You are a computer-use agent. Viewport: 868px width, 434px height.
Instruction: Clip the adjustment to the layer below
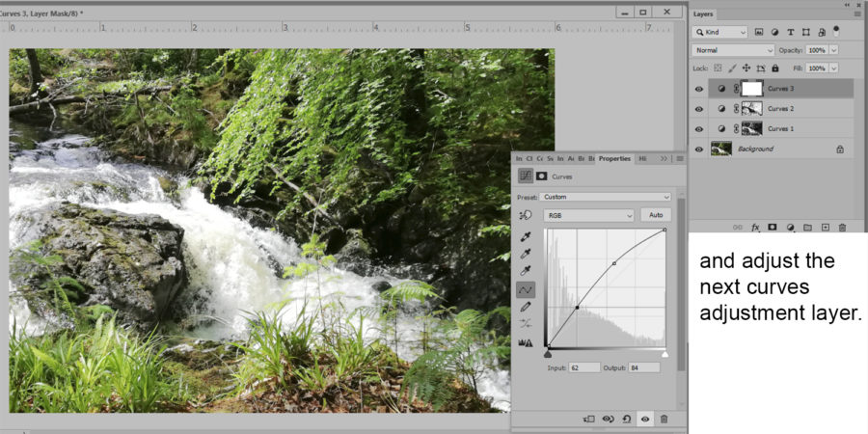pos(588,419)
